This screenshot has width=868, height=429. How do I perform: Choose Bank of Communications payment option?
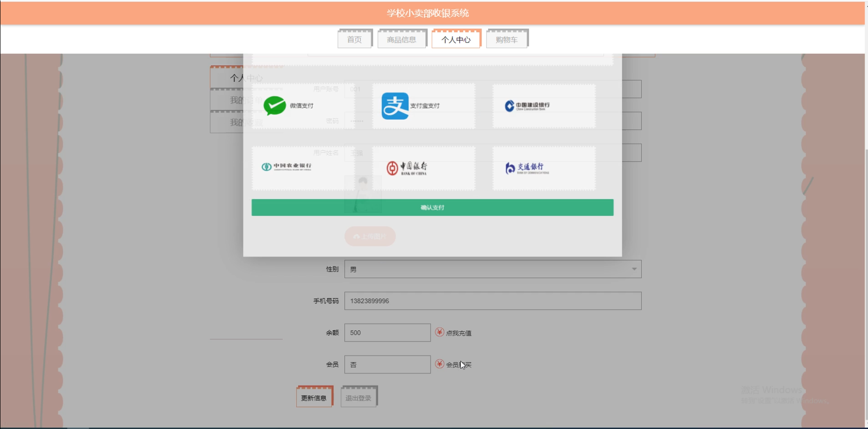[x=544, y=168]
